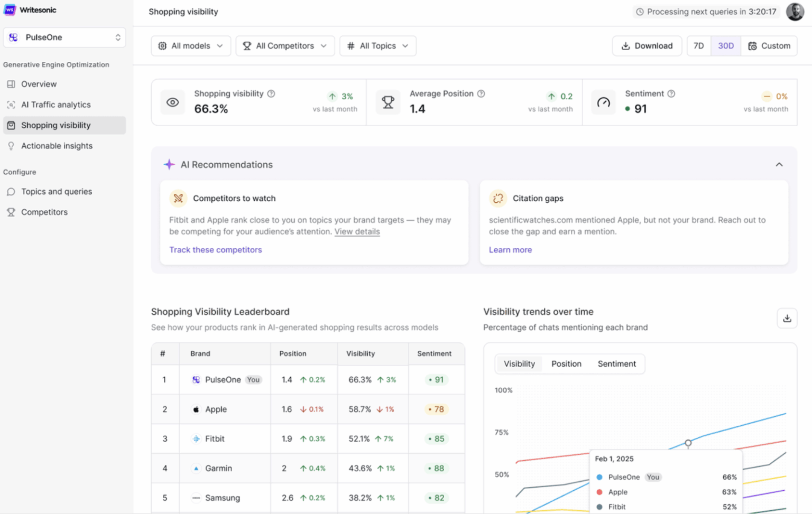
Task: Click Learn more under Citation gaps
Action: (x=510, y=249)
